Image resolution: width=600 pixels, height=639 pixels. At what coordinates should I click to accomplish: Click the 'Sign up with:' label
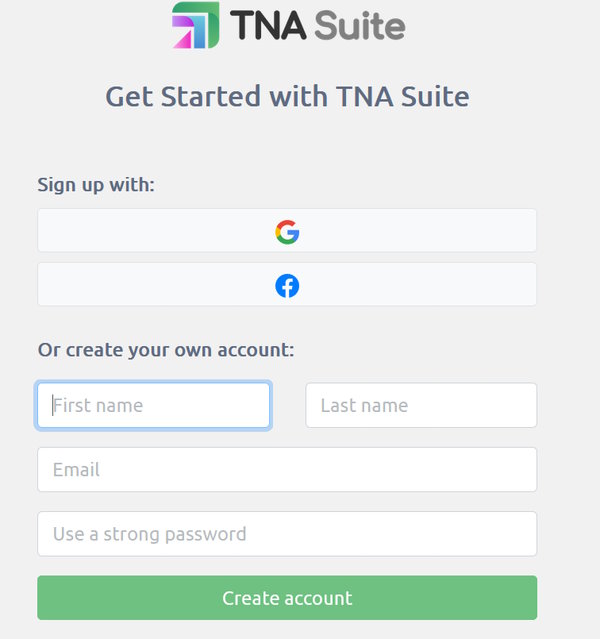[x=96, y=184]
